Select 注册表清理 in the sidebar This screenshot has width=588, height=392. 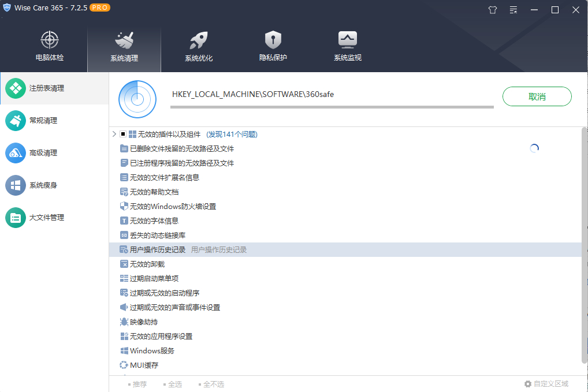click(55, 88)
